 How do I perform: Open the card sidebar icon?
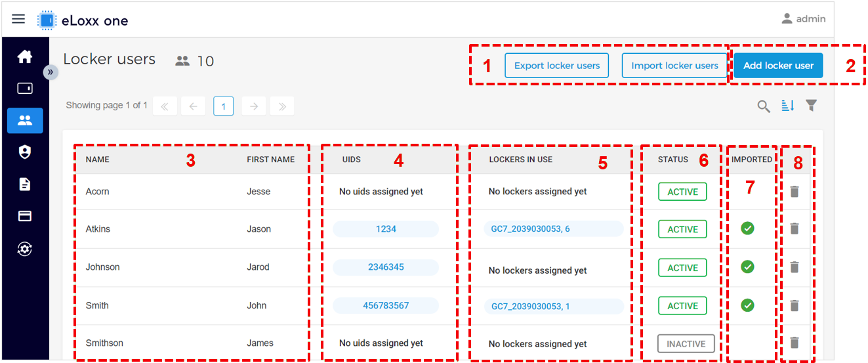pyautogui.click(x=25, y=216)
